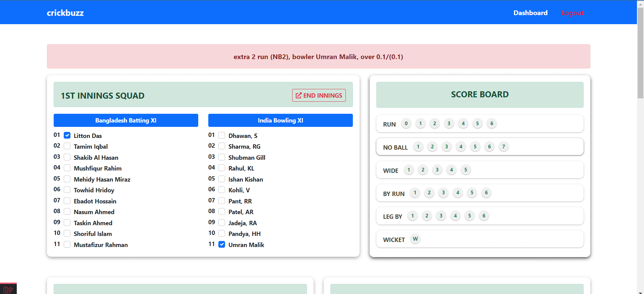
Task: Select 5 in the LEG BY row
Action: tap(470, 216)
